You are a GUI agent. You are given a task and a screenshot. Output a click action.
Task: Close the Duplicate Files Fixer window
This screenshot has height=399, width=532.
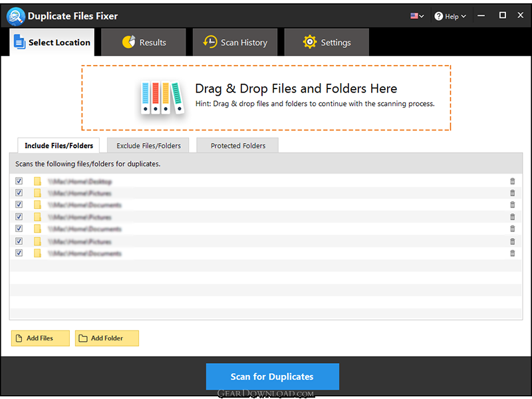pyautogui.click(x=521, y=15)
